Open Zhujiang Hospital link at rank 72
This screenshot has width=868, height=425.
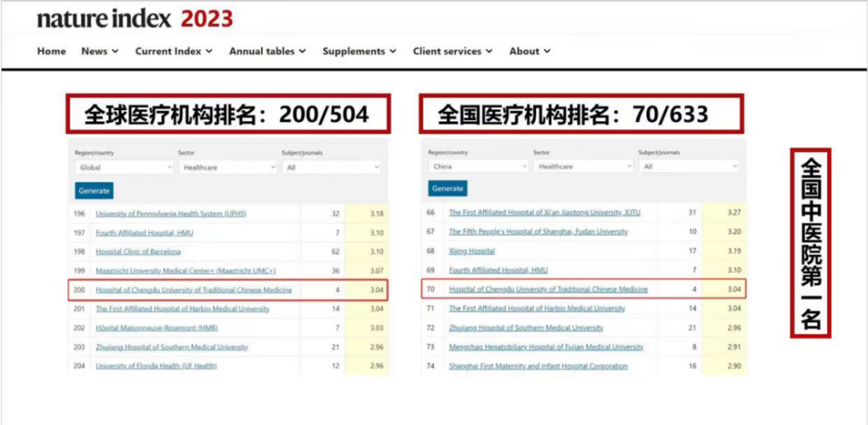pyautogui.click(x=526, y=328)
